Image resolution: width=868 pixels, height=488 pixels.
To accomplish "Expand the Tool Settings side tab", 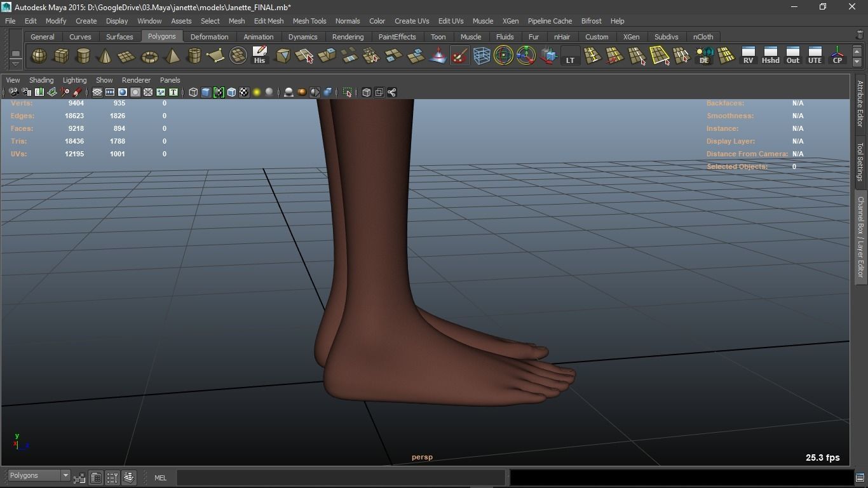I will (860, 161).
